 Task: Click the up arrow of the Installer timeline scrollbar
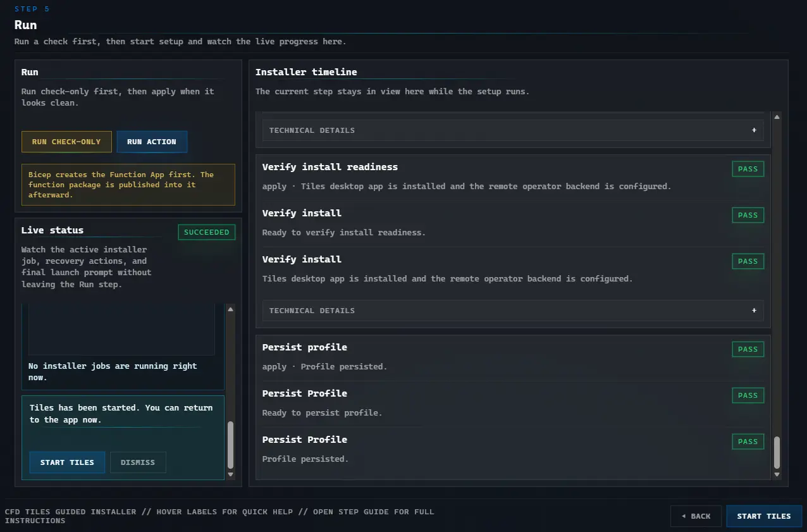777,117
